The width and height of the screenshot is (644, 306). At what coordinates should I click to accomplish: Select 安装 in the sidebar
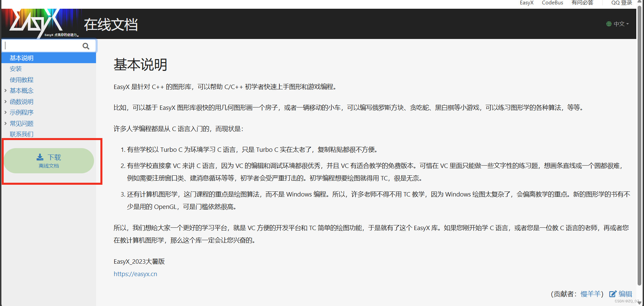point(16,69)
